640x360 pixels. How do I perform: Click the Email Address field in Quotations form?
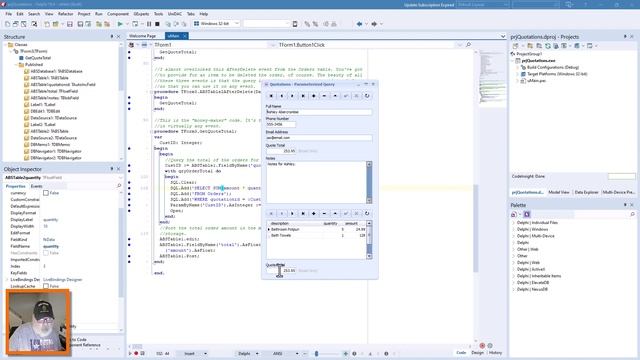pyautogui.click(x=319, y=138)
